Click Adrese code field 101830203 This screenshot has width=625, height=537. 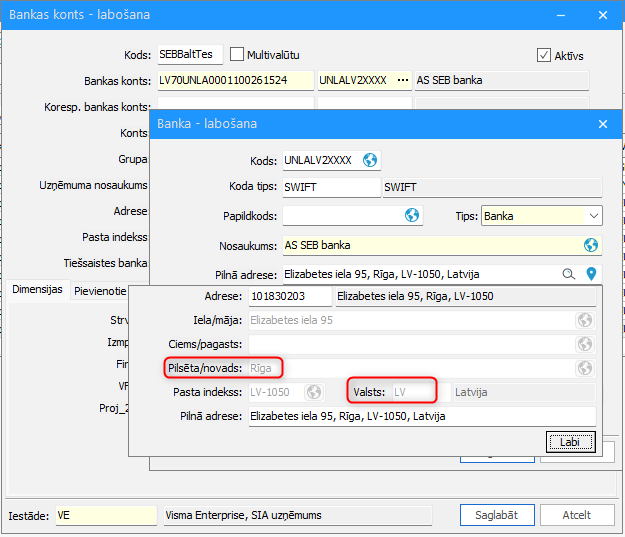(290, 296)
